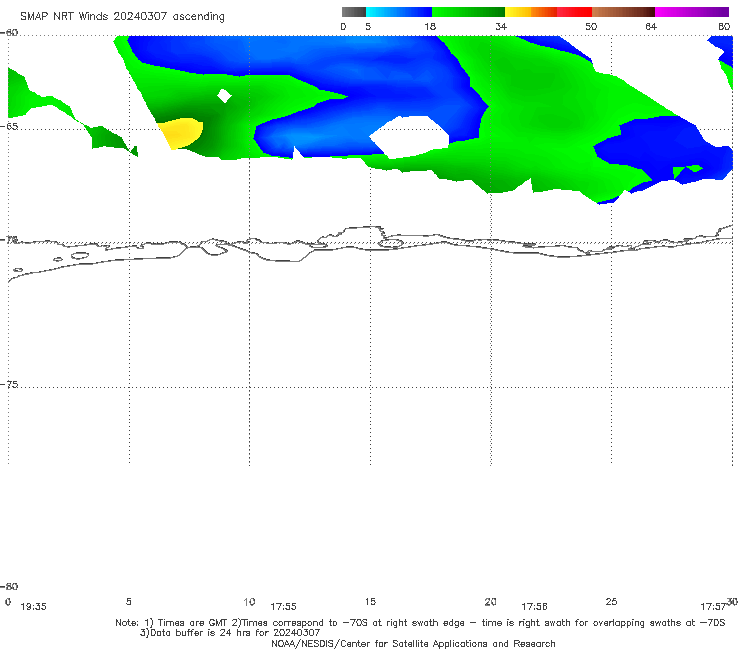This screenshot has width=740, height=650.
Task: Click the brown segment of the color bar
Action: coord(623,12)
